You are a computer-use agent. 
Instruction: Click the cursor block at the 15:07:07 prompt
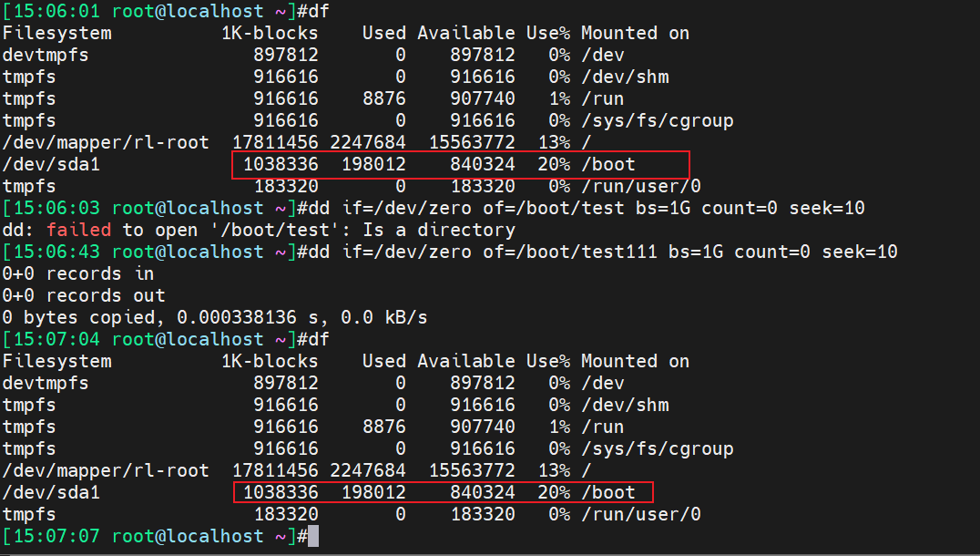[x=313, y=537]
